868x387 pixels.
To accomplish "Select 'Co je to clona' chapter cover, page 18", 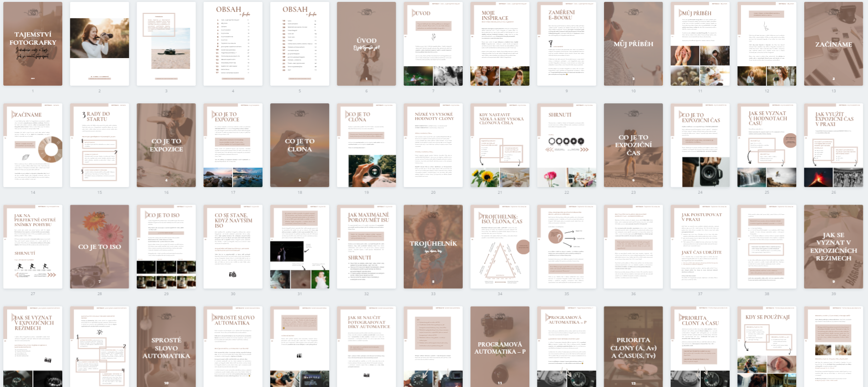I will 300,145.
